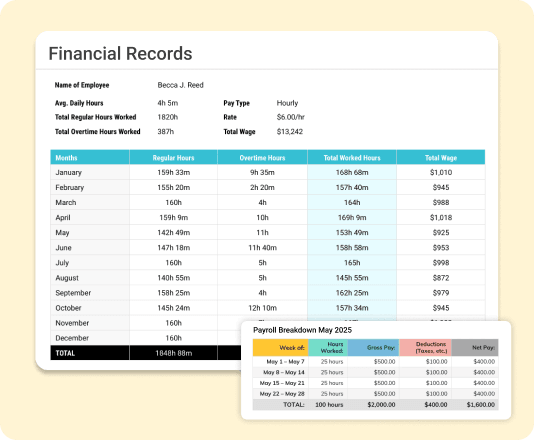This screenshot has width=534, height=440.
Task: Click the Pay Type value Hourly
Action: [287, 103]
